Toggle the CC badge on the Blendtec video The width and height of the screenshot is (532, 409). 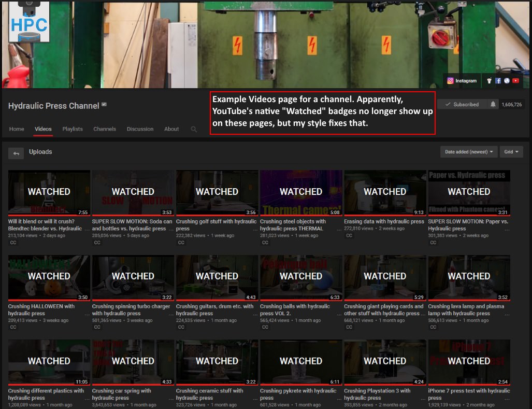pyautogui.click(x=12, y=243)
